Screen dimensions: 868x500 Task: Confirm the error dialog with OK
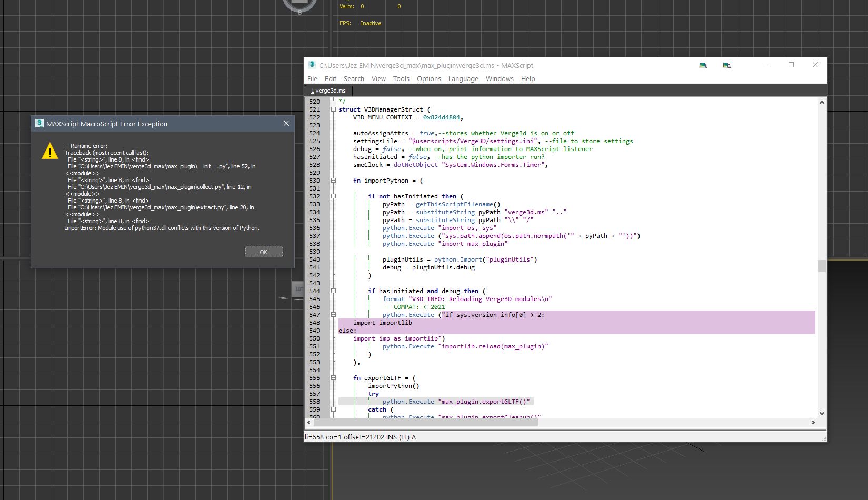264,252
